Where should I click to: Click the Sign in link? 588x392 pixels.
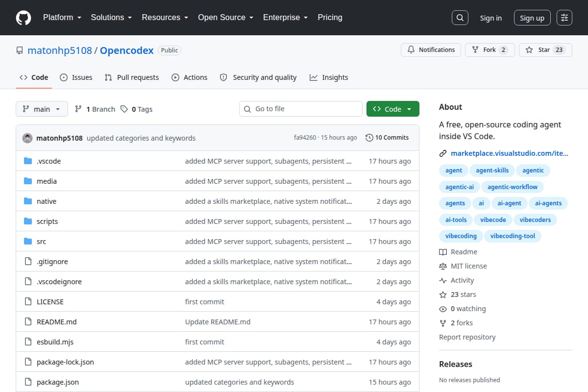pyautogui.click(x=490, y=18)
